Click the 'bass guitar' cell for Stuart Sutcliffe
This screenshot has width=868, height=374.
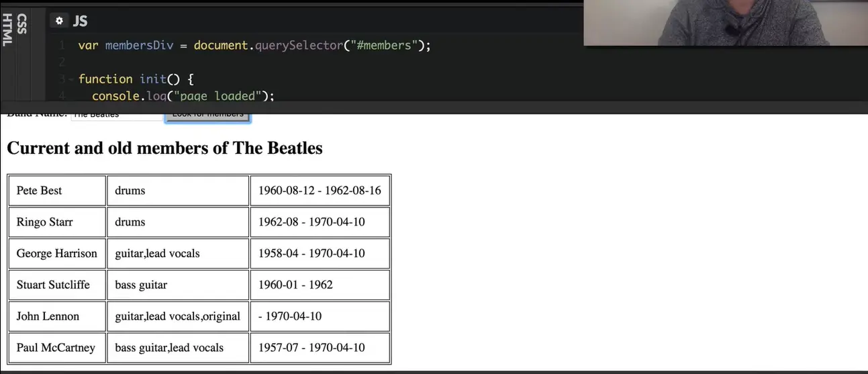coord(178,285)
